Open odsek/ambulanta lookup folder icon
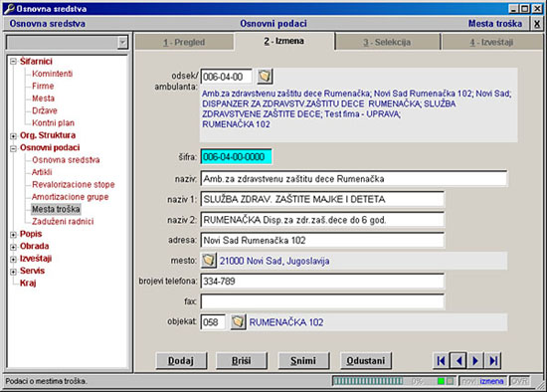The height and width of the screenshot is (392, 547). (265, 76)
